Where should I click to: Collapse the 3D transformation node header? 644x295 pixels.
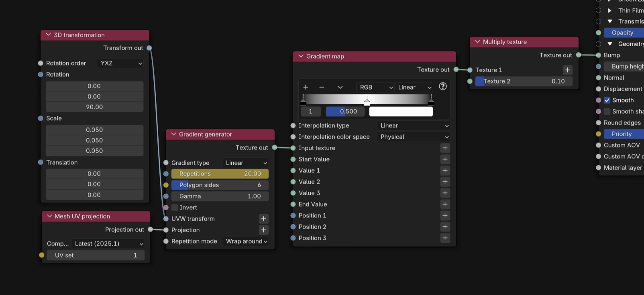48,35
